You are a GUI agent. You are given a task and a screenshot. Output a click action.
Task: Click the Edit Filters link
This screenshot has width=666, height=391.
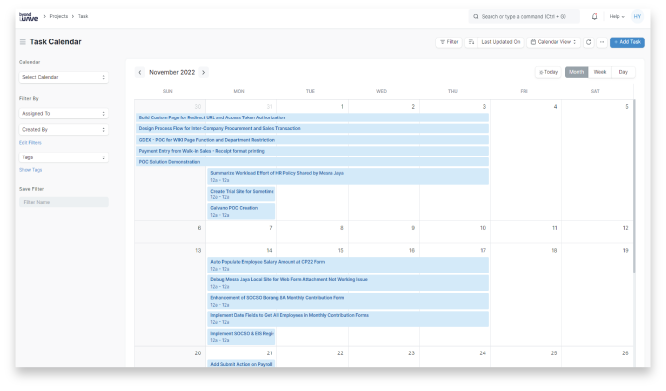[x=30, y=143]
